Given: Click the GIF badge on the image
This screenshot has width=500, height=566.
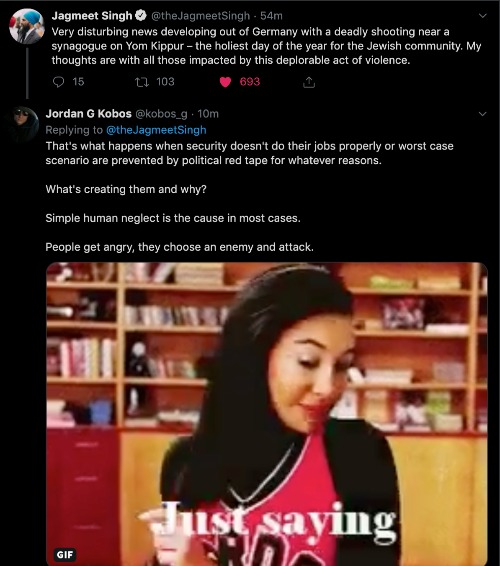Looking at the screenshot, I should pyautogui.click(x=65, y=554).
